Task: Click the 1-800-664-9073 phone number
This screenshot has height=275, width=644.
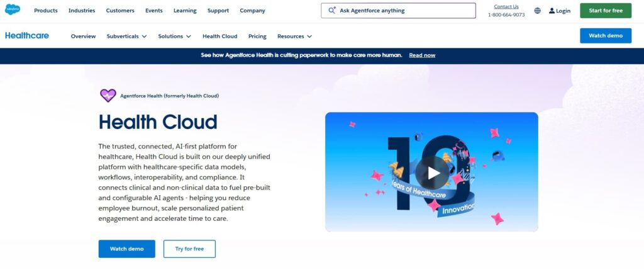Action: 506,15
